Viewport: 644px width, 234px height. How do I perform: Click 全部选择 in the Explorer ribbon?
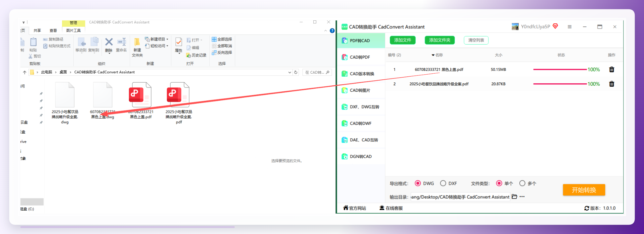[x=222, y=39]
